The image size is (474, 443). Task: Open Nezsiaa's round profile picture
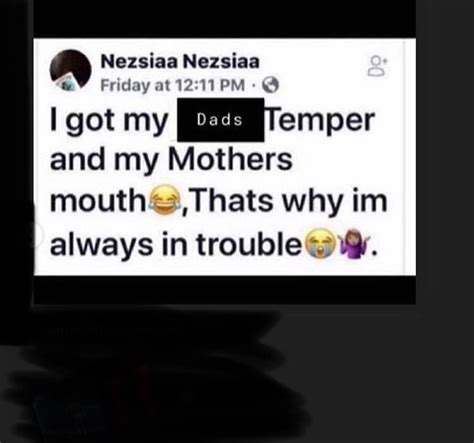71,70
